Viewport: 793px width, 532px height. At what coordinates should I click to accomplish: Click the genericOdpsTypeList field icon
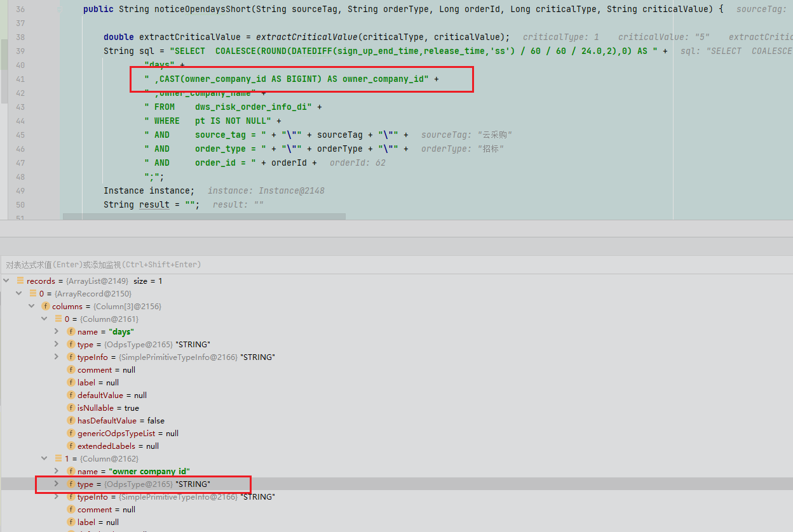(71, 433)
